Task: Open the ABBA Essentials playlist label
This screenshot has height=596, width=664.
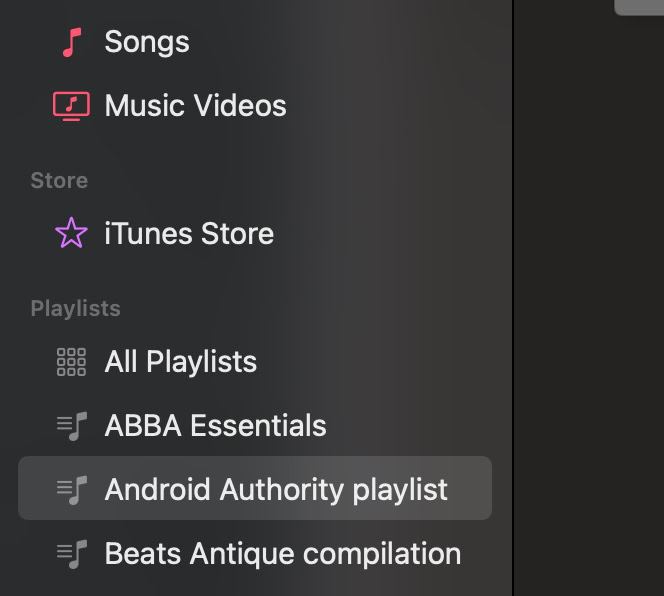Action: click(x=215, y=426)
